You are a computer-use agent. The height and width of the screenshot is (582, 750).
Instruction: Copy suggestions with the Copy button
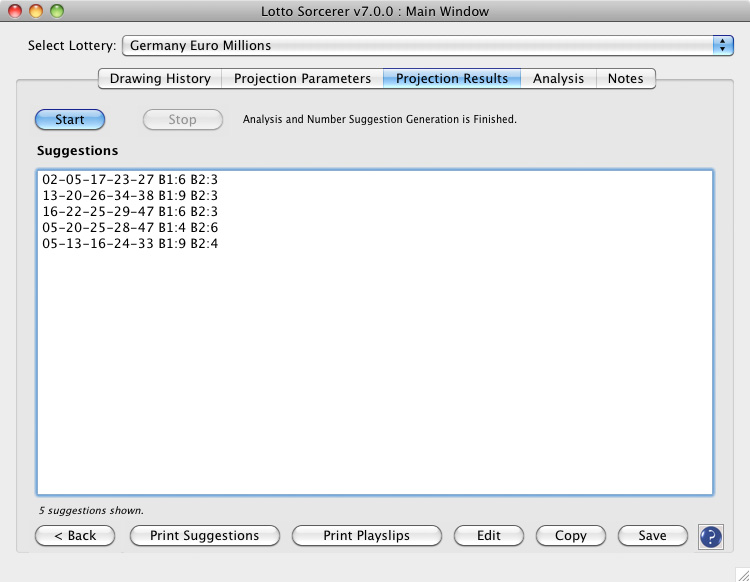(571, 536)
